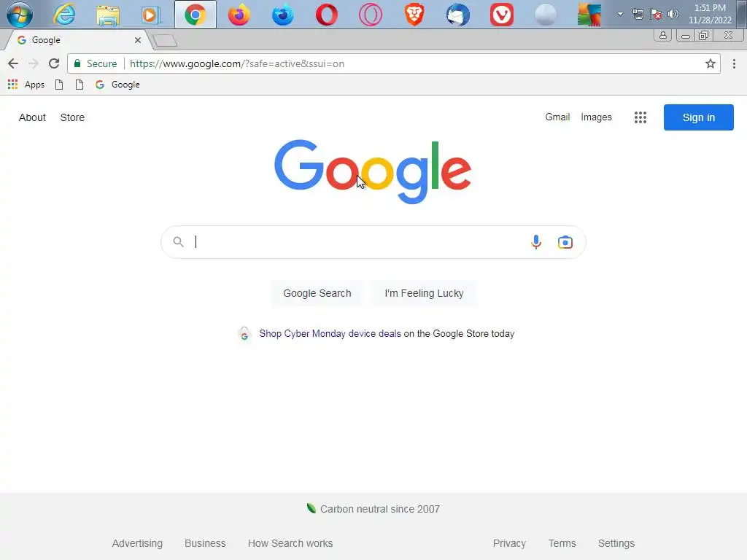Click the Sign in button
This screenshot has width=747, height=560.
tap(698, 117)
